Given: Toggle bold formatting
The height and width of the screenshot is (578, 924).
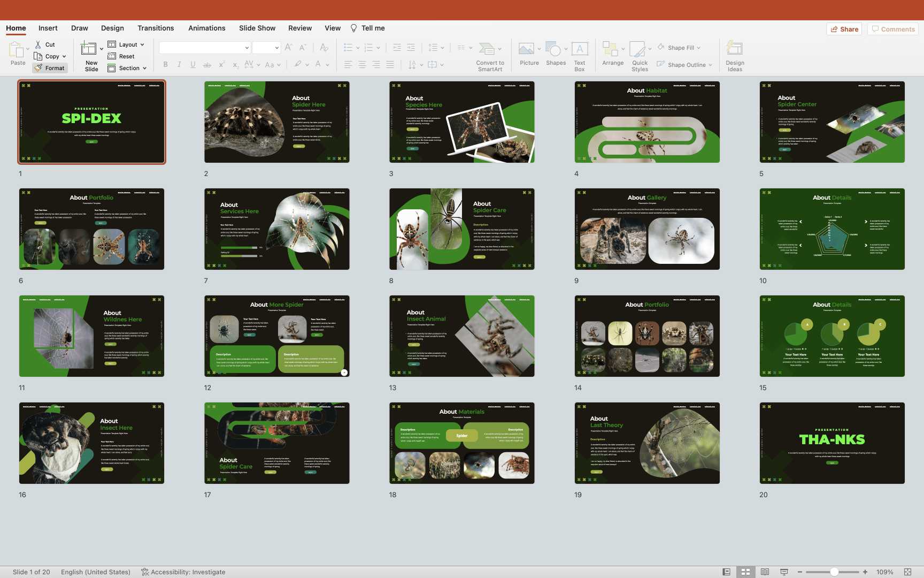Looking at the screenshot, I should pyautogui.click(x=166, y=65).
